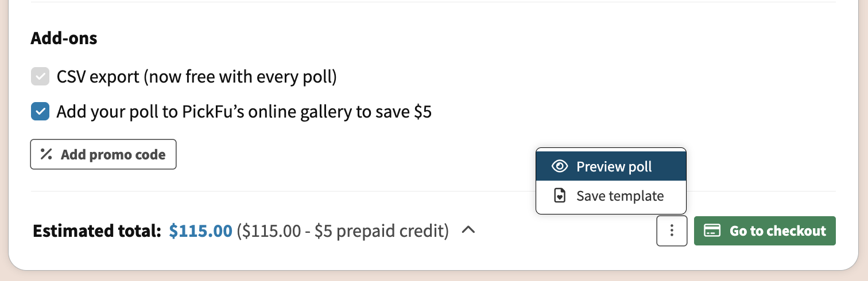Uncheck the PickFu online gallery checkbox
Image resolution: width=868 pixels, height=281 pixels.
coord(40,112)
